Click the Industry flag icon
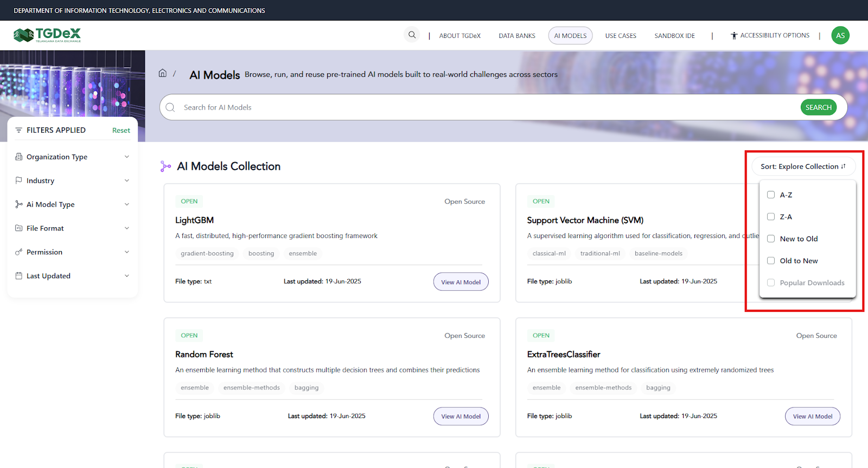Image resolution: width=868 pixels, height=468 pixels. tap(19, 181)
